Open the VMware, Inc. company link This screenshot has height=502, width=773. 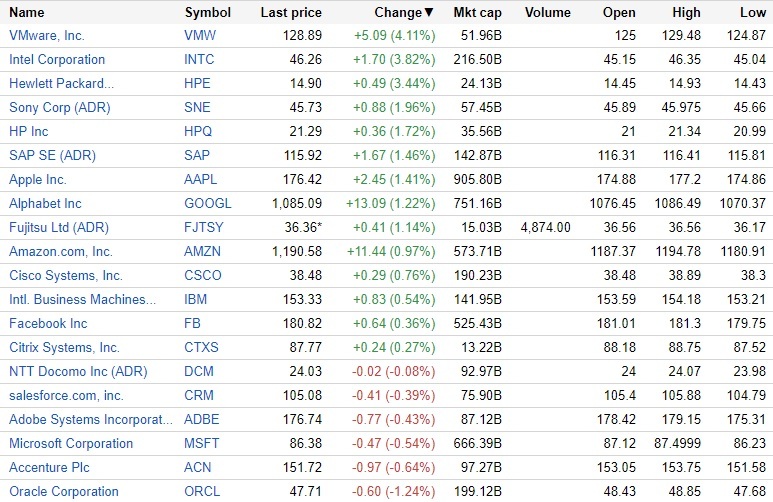[x=48, y=35]
